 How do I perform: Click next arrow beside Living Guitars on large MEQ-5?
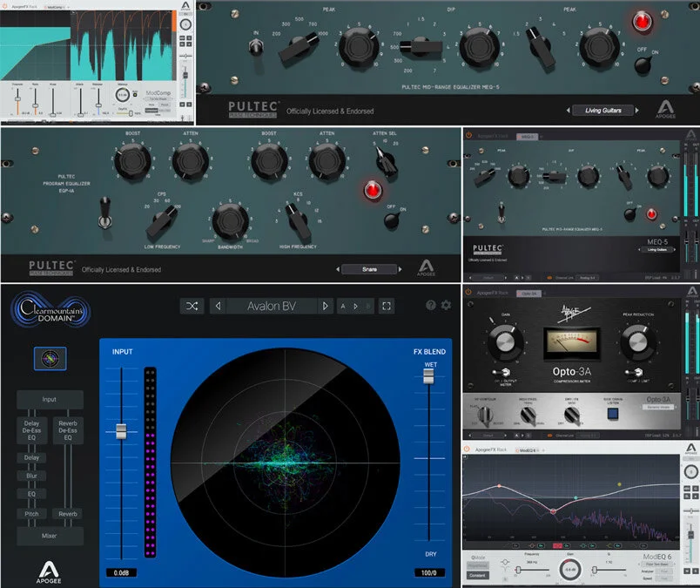click(637, 111)
